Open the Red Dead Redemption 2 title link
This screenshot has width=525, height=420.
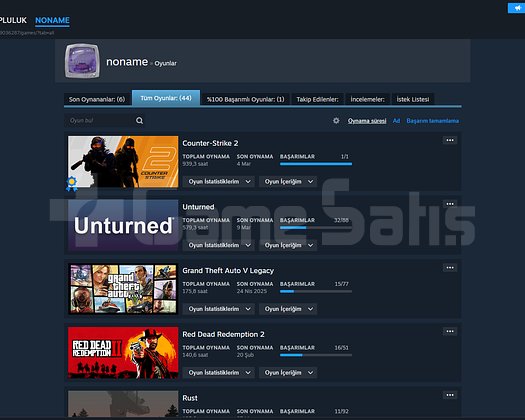coord(223,334)
